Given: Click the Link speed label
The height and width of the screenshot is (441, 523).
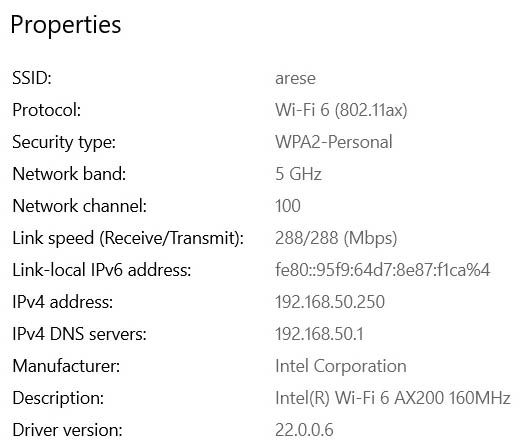Looking at the screenshot, I should (128, 239).
